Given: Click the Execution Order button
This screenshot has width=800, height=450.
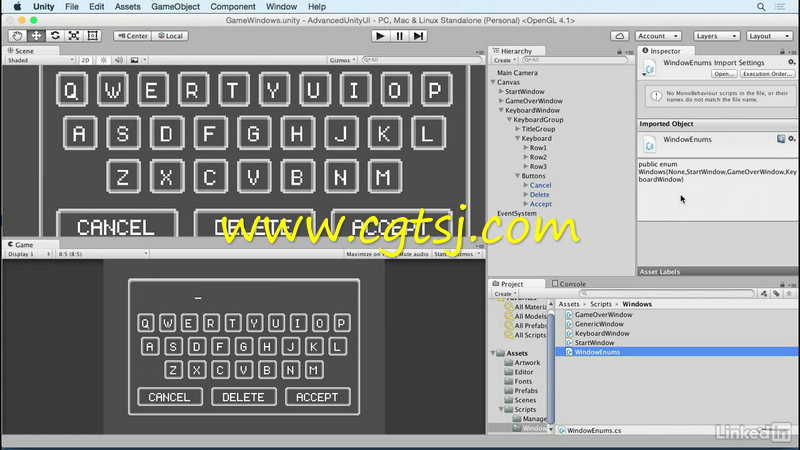Looking at the screenshot, I should pyautogui.click(x=767, y=74).
